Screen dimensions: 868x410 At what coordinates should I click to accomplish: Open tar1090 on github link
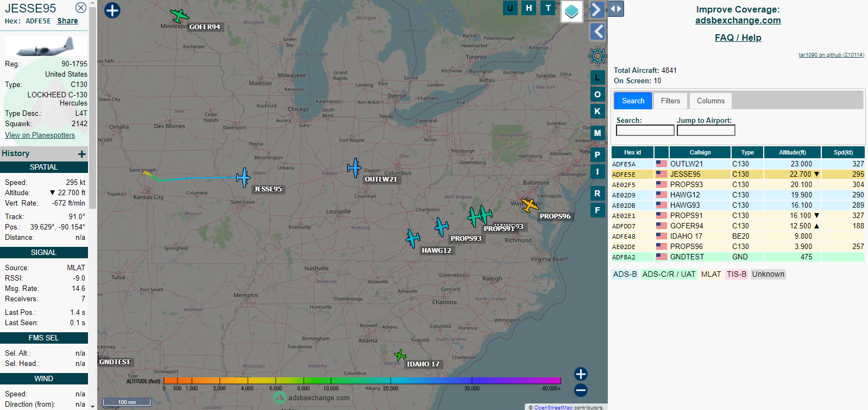831,55
